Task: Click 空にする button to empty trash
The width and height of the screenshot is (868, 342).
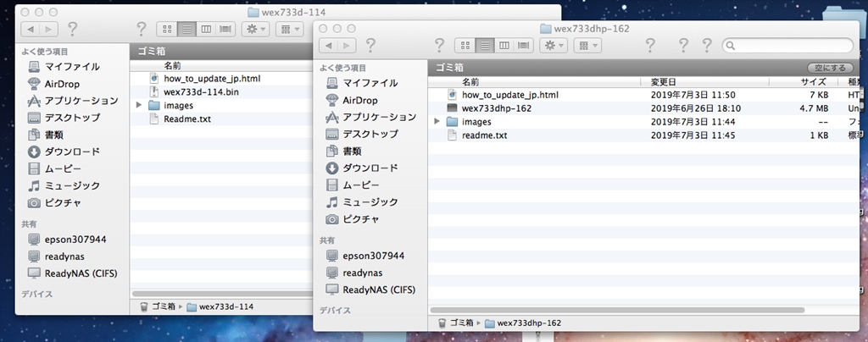Action: click(830, 68)
